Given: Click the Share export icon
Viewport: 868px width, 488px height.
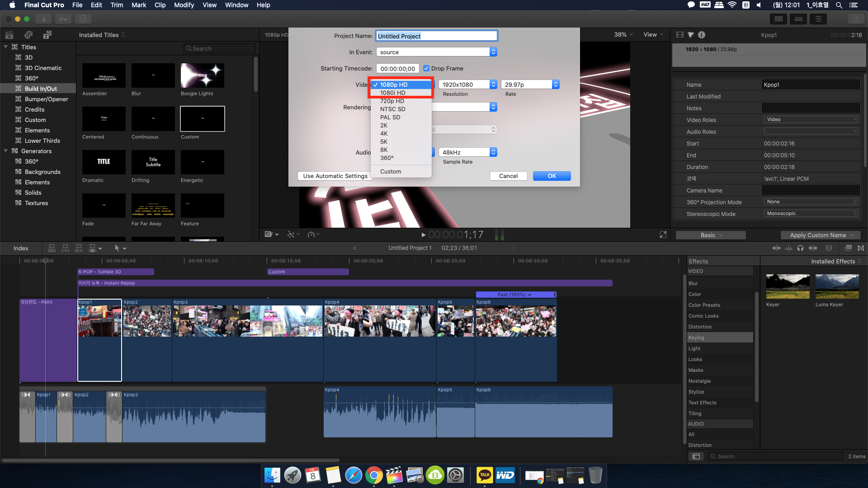Looking at the screenshot, I should [x=856, y=19].
